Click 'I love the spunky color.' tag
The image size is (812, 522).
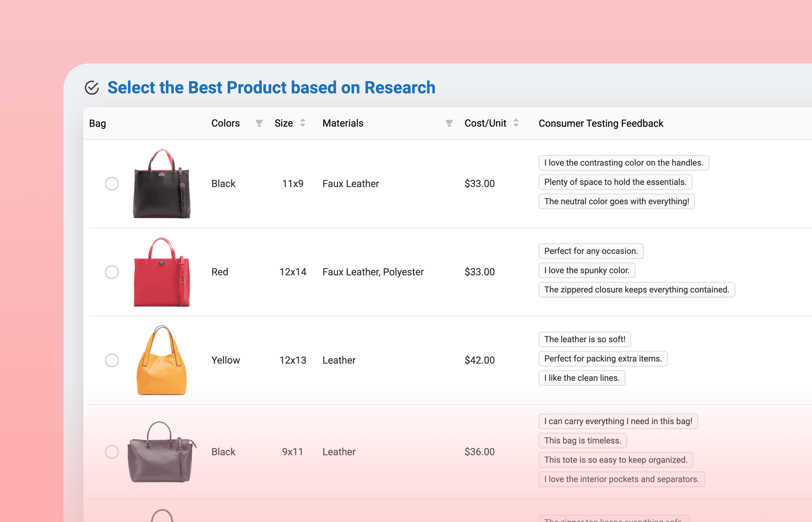click(587, 271)
